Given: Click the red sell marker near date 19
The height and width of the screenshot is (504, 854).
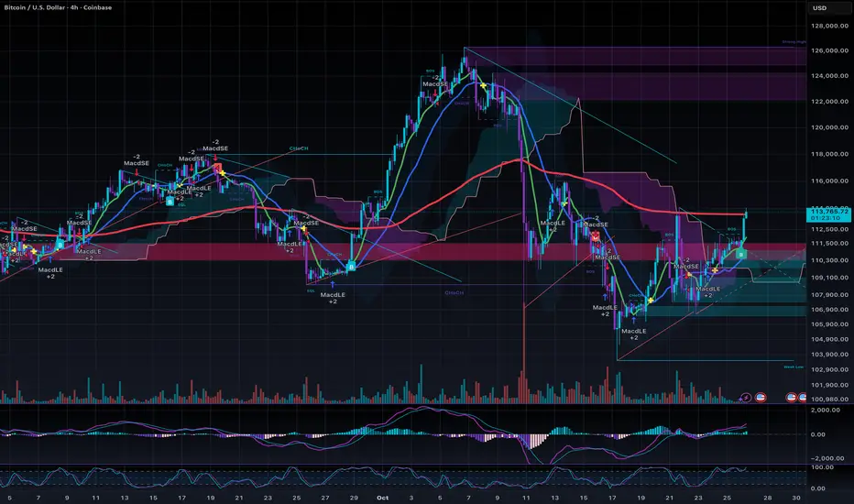Looking at the screenshot, I should pyautogui.click(x=217, y=168).
